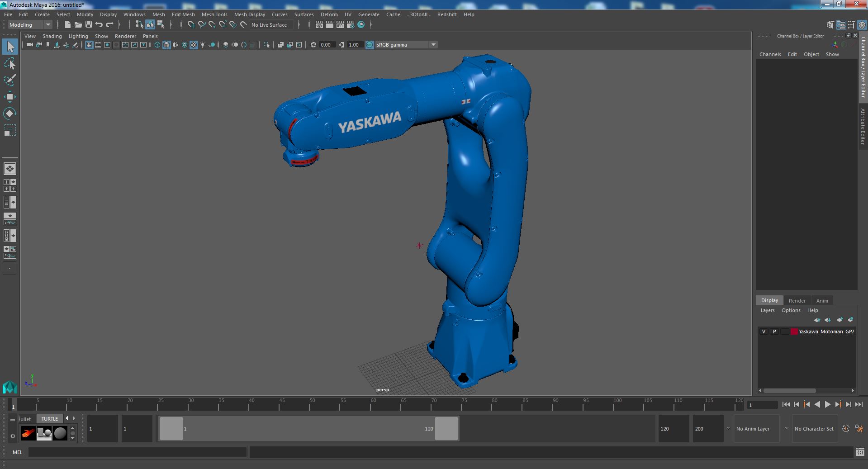Toggle Yaskawa layer playback P box

[774, 332]
